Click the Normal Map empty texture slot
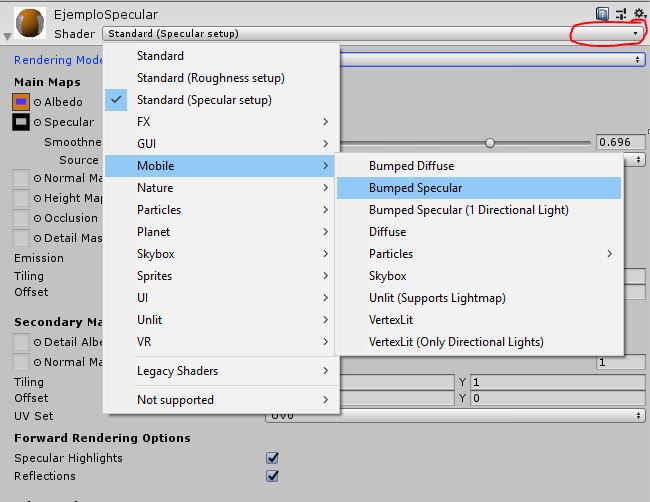Screen dimensions: 650x502 [21, 178]
